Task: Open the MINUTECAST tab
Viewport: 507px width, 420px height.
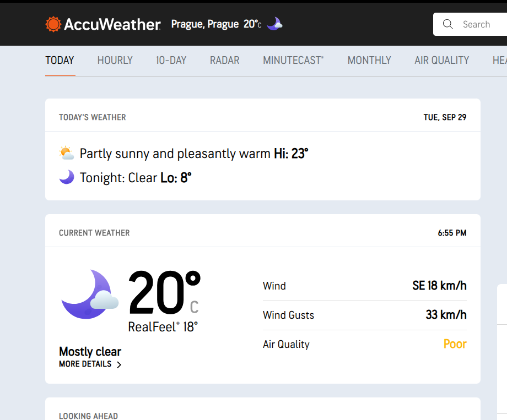Action: [x=293, y=61]
